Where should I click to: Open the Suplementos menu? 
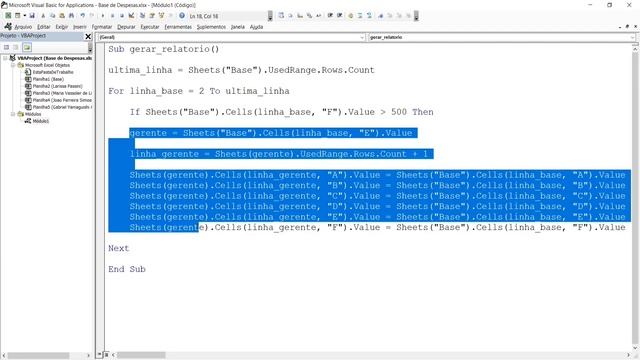pyautogui.click(x=211, y=27)
